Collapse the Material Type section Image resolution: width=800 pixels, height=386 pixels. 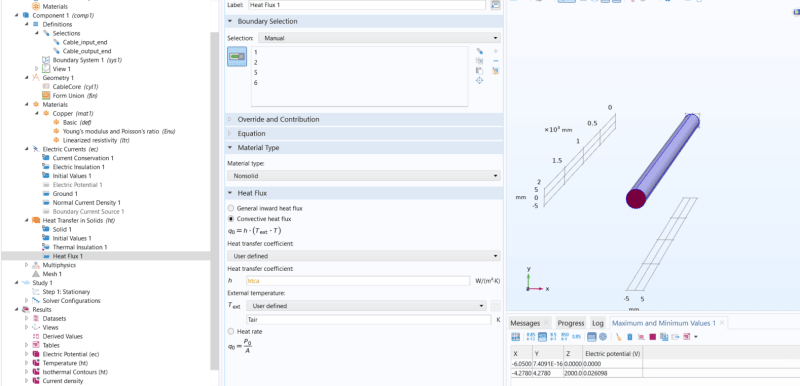[229, 148]
